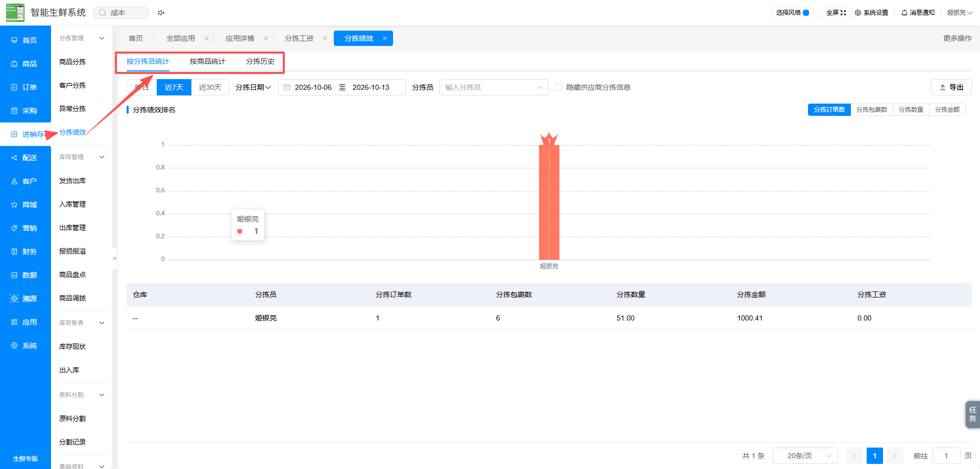Screen dimensions: 980x469
Task: Enable 隐藏供应商分拣信息 checkbox
Action: [x=558, y=87]
